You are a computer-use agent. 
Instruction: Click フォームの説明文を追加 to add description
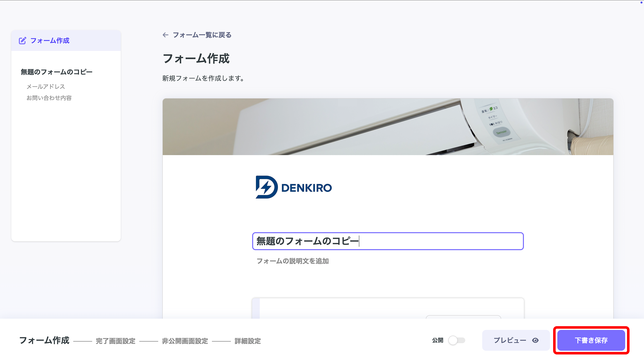[292, 261]
